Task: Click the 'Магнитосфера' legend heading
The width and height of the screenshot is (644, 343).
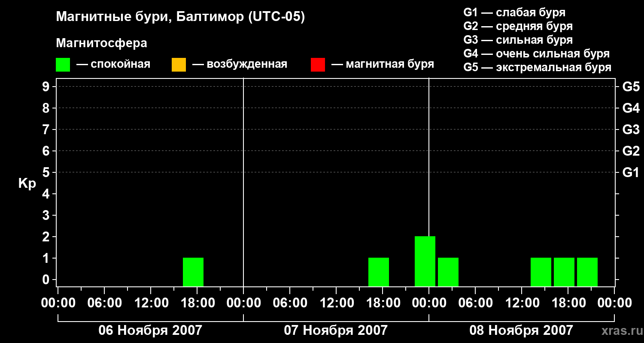Action: pos(101,43)
